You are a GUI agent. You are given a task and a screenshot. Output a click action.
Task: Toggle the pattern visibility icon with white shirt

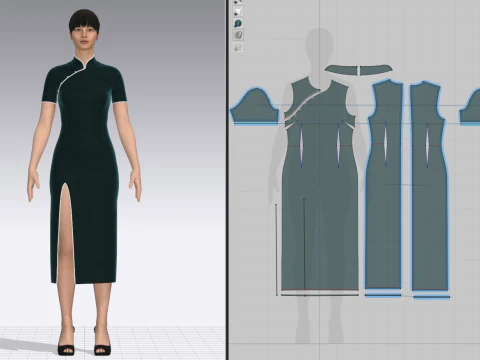pos(238,12)
